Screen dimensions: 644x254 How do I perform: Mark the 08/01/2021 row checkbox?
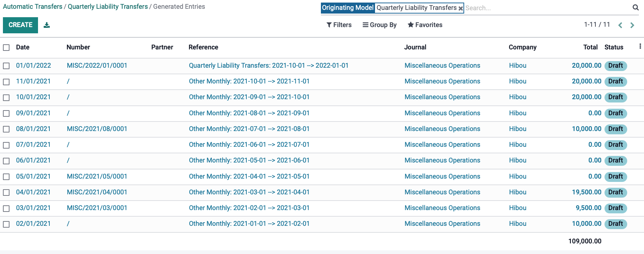[x=6, y=129]
